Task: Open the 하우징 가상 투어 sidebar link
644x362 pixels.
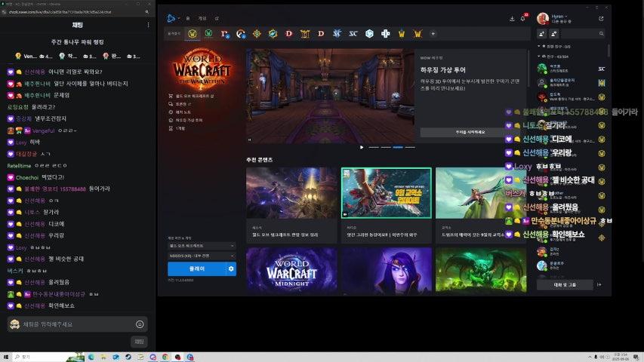Action: tap(185, 120)
